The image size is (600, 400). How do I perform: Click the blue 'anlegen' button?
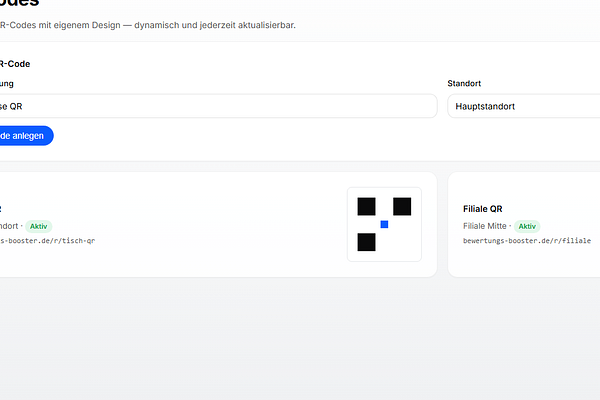point(26,136)
